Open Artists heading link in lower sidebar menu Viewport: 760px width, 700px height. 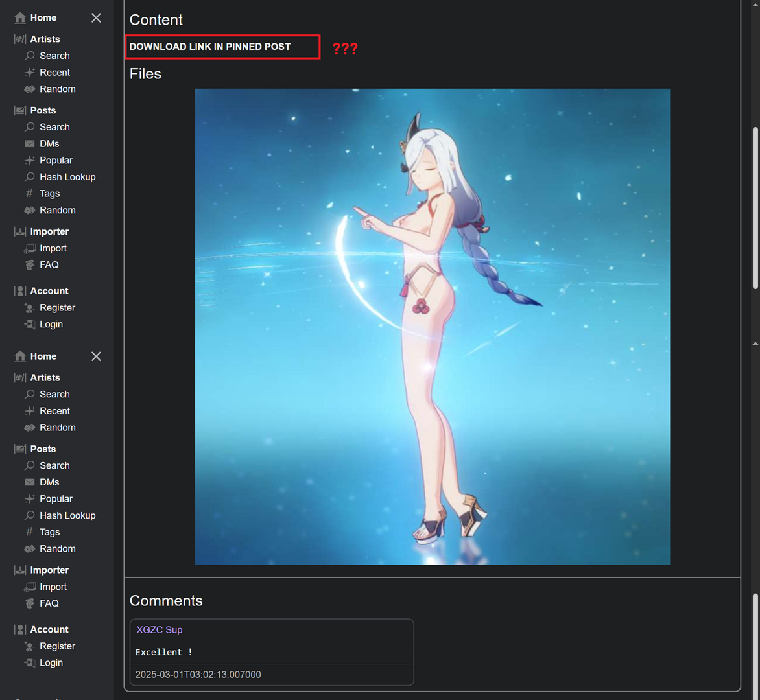pos(45,378)
